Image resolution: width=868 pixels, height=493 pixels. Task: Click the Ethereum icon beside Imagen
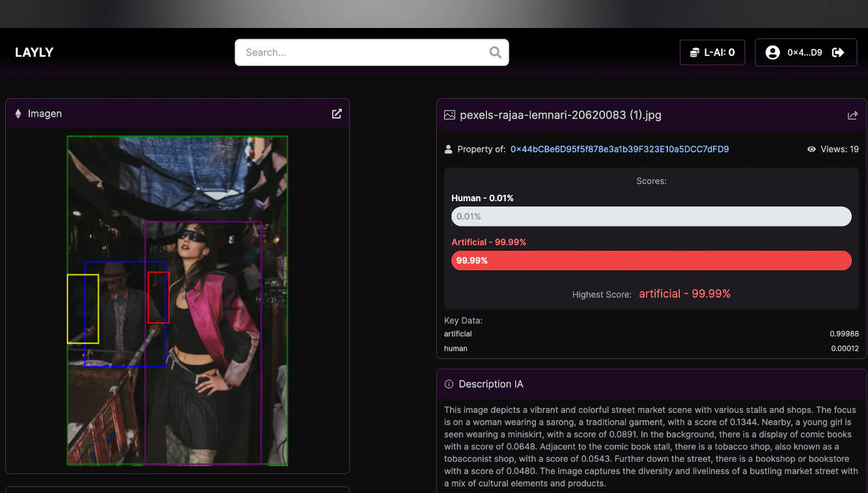tap(18, 114)
